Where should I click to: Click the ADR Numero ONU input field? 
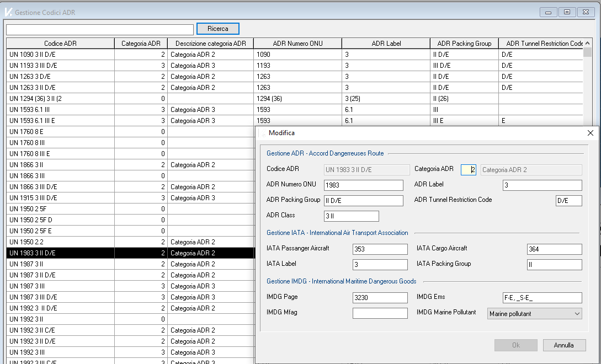point(363,185)
